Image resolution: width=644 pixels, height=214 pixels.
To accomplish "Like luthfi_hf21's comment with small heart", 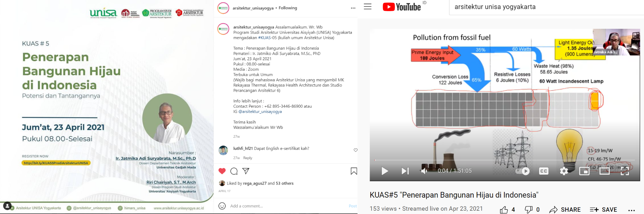I will (x=356, y=150).
